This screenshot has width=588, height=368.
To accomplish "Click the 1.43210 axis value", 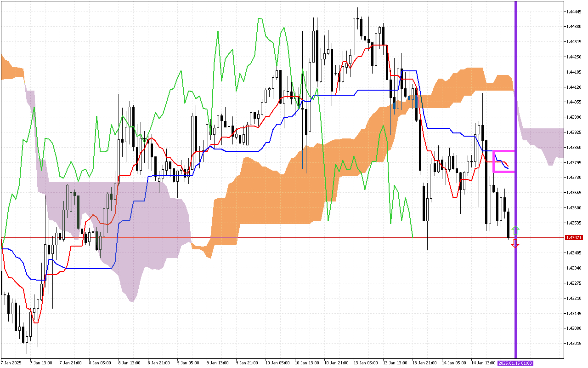I will 574,298.
